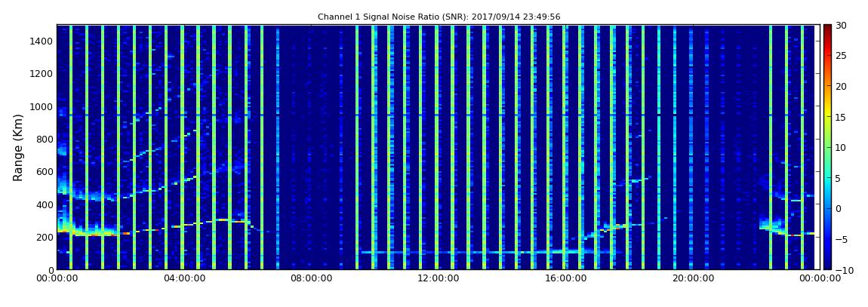Click the 800 y-axis tick label
The width and height of the screenshot is (868, 307).
45,139
